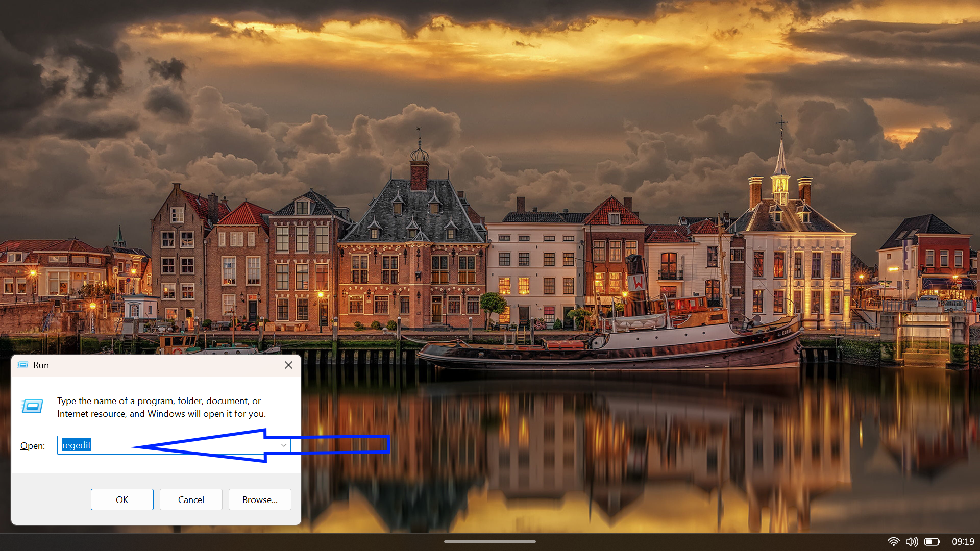Click the clock showing 09:19
Viewport: 980px width, 551px height.
click(x=964, y=542)
